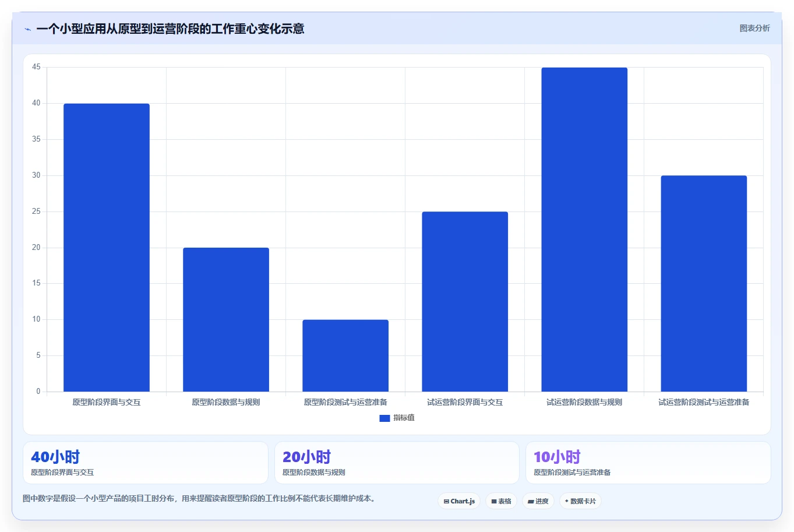Click the x-axis label 原型阶段测试与运营准备

(345, 402)
